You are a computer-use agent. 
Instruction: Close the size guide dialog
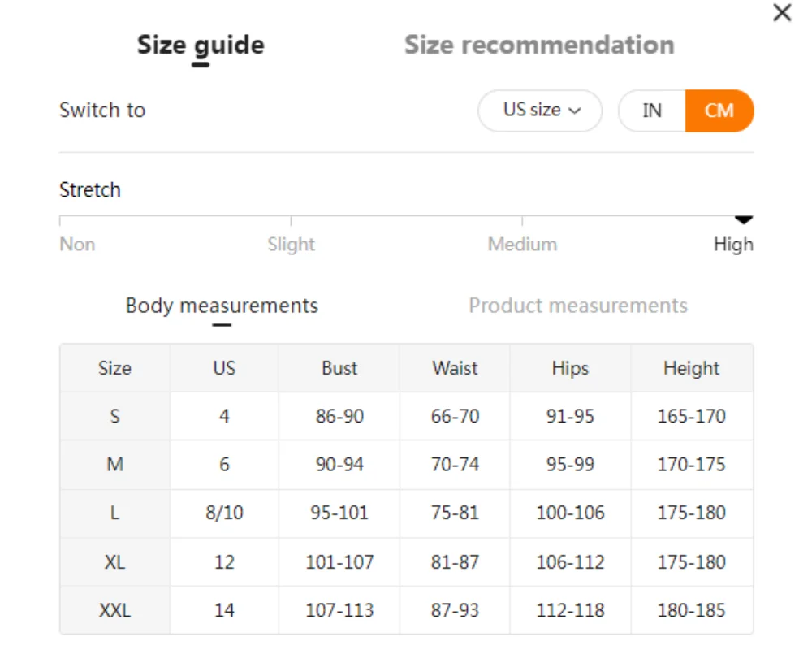782,12
